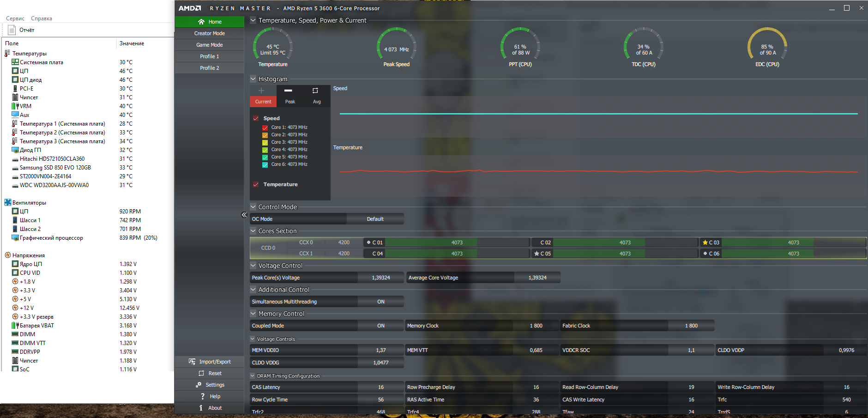
Task: Select the Peak histogram view
Action: (x=290, y=96)
